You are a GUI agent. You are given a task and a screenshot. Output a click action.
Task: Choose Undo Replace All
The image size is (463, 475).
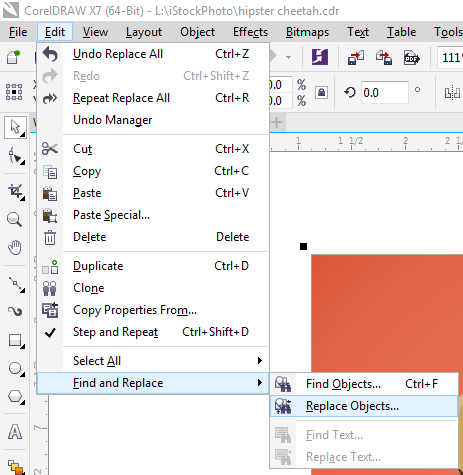coord(153,54)
